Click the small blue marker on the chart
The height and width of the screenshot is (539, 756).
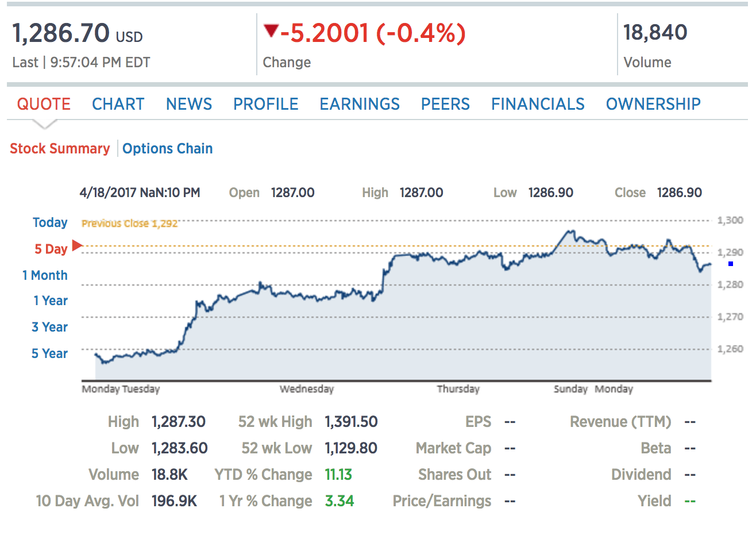click(x=730, y=264)
